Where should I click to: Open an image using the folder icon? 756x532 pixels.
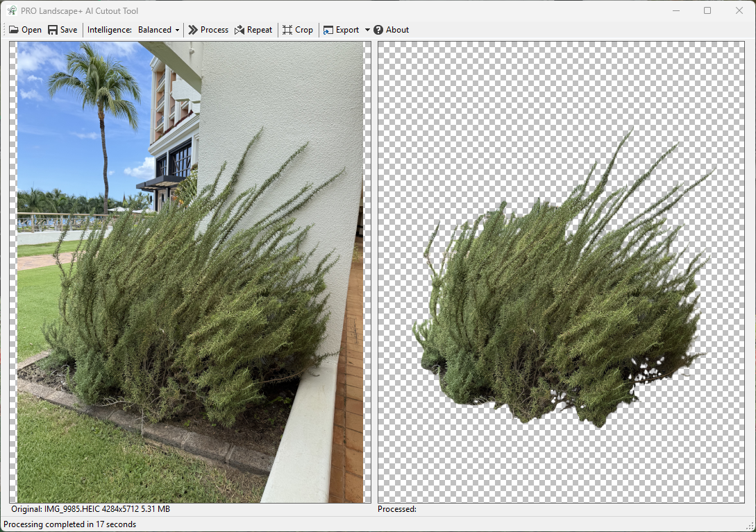pyautogui.click(x=13, y=30)
